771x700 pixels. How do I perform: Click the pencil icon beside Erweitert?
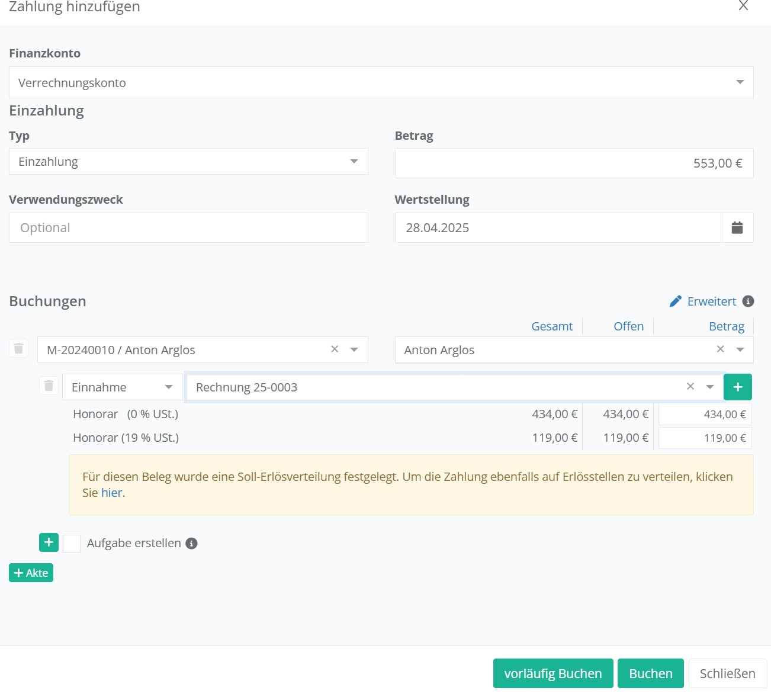click(x=675, y=301)
